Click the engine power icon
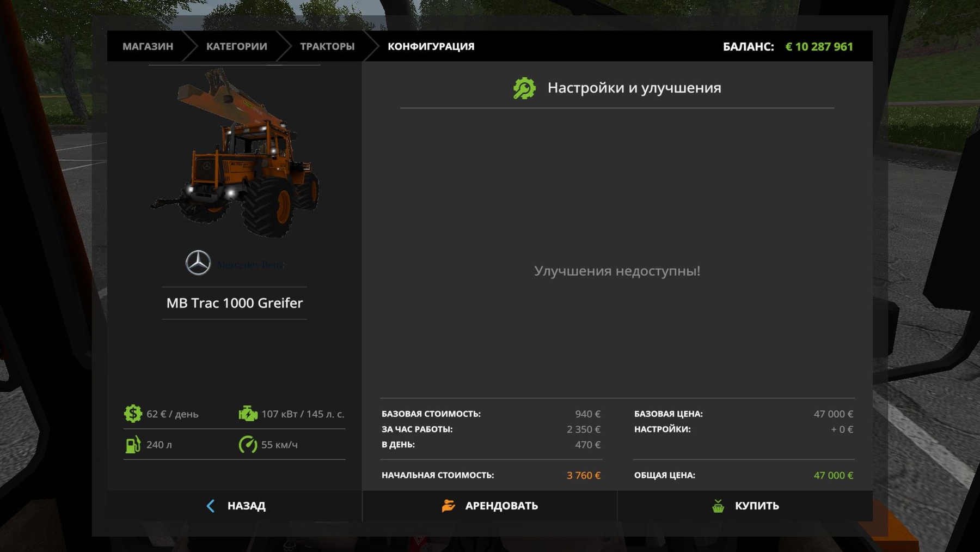 tap(248, 414)
